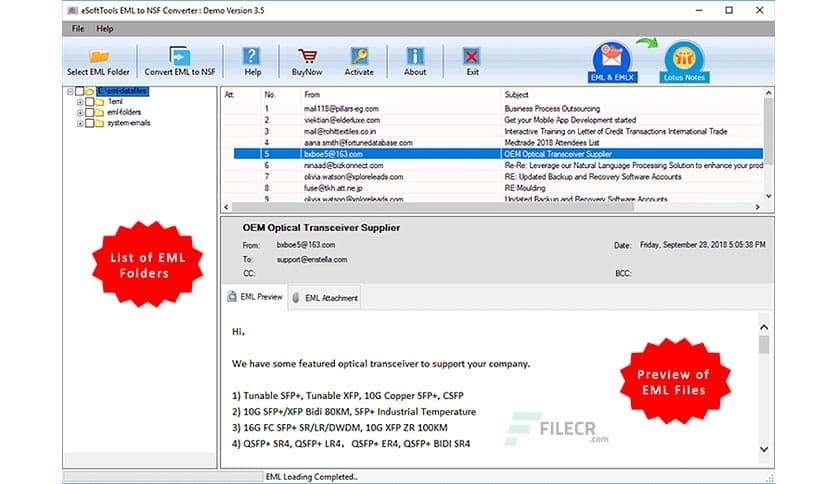This screenshot has width=836, height=484.
Task: Expand the 1eml folder node
Action: pos(80,102)
